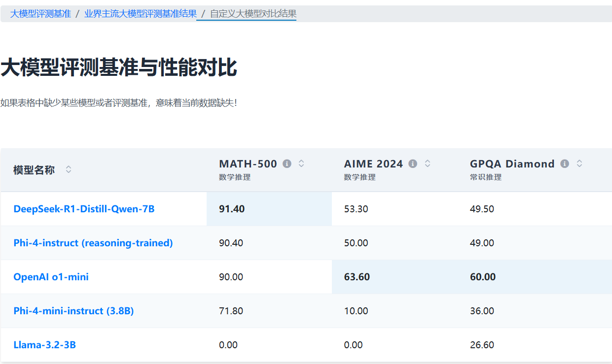
Task: Select the 49.50 GPQA score cell
Action: [535, 209]
